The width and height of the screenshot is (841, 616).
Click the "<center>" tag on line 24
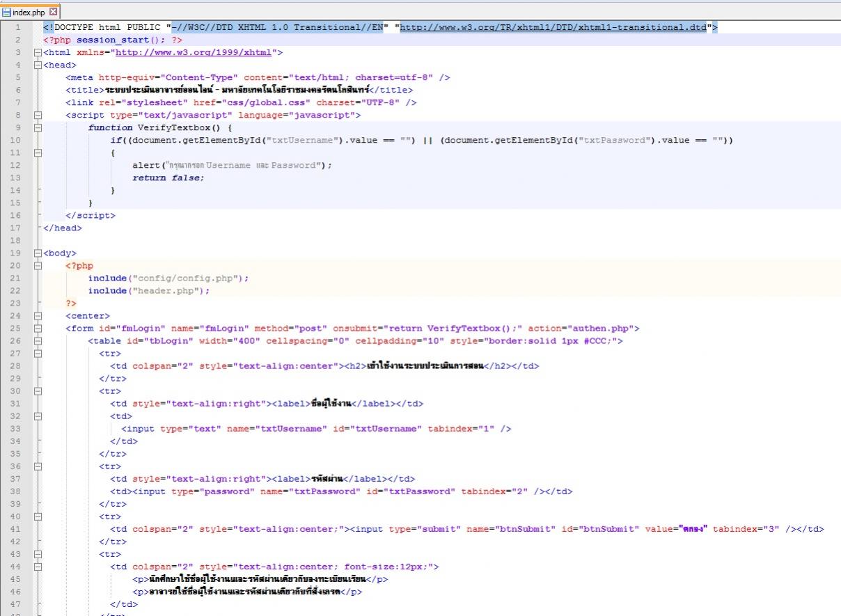88,315
